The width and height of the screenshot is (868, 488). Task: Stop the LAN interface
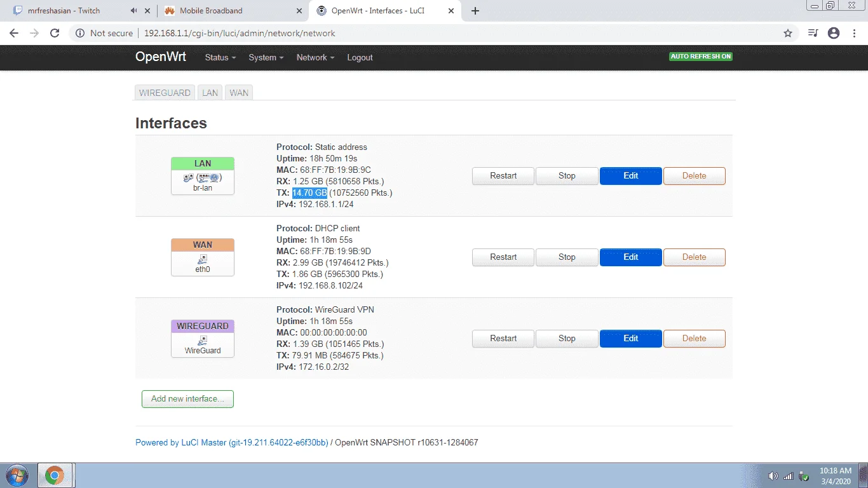coord(567,176)
